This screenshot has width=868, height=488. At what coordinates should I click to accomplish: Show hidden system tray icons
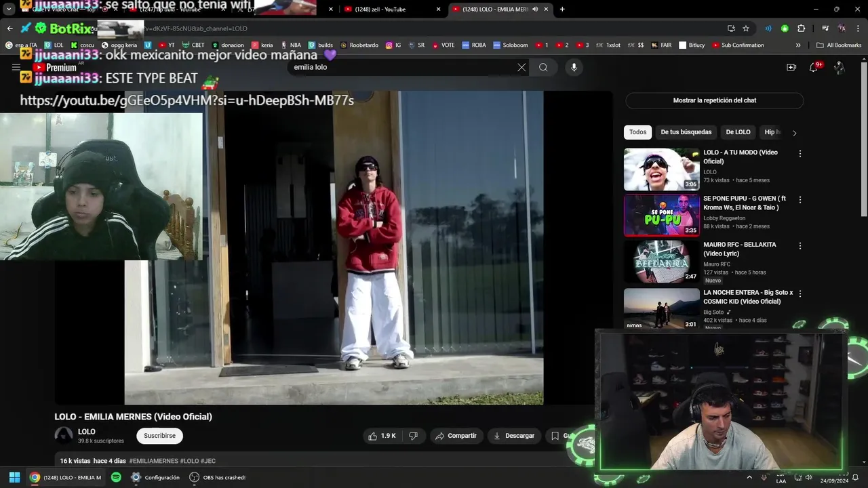pos(749,477)
